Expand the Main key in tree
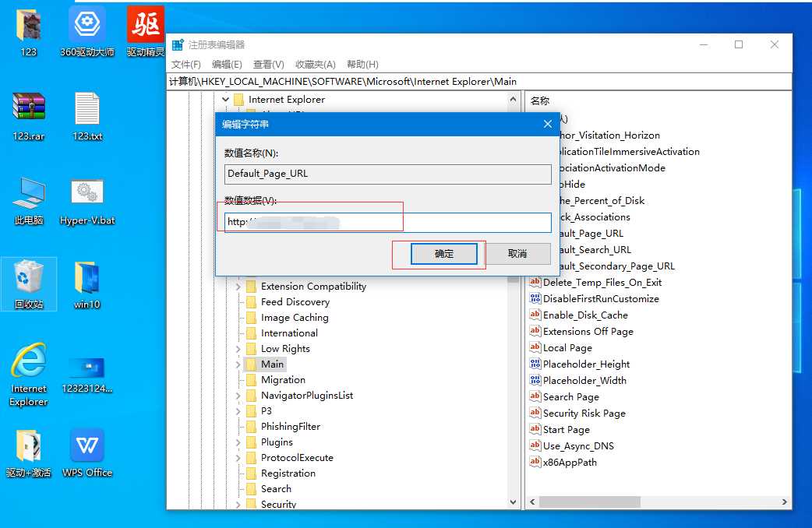Screen dimensions: 812x528 238,364
